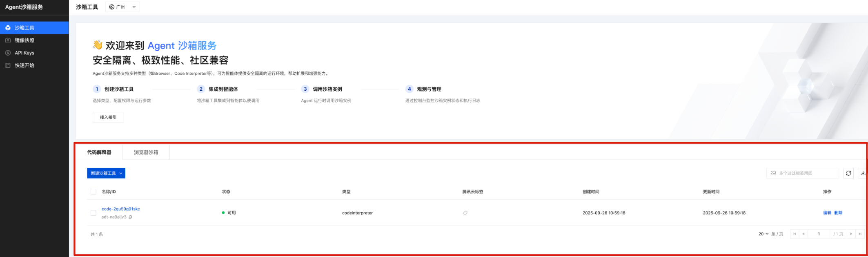Click the 名称/ID column header
This screenshot has width=868, height=257.
click(109, 192)
